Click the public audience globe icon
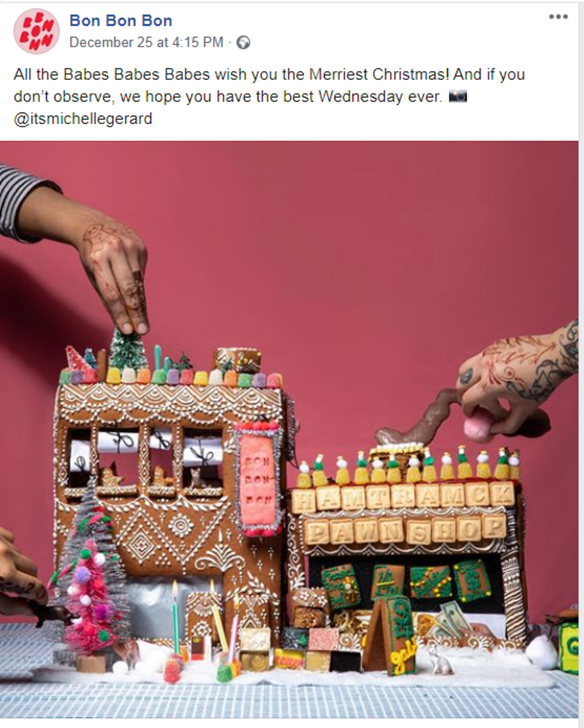 point(244,43)
